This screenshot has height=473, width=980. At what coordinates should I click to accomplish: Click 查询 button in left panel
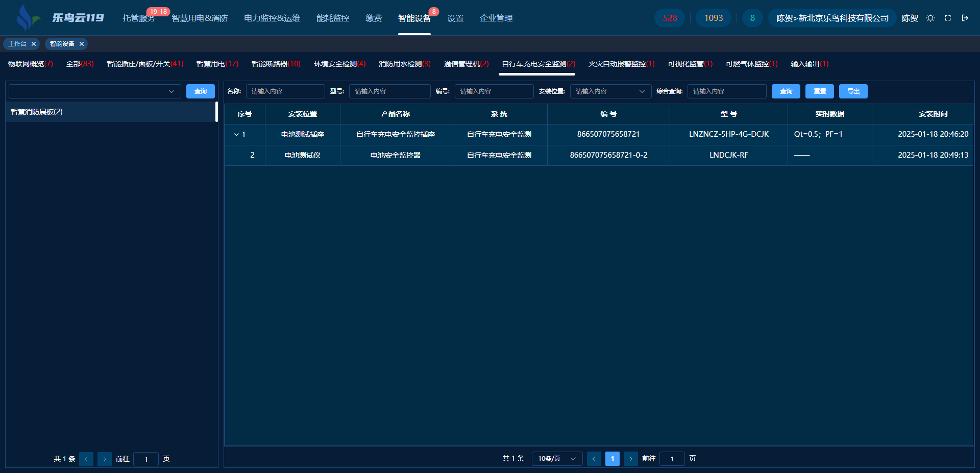point(201,91)
